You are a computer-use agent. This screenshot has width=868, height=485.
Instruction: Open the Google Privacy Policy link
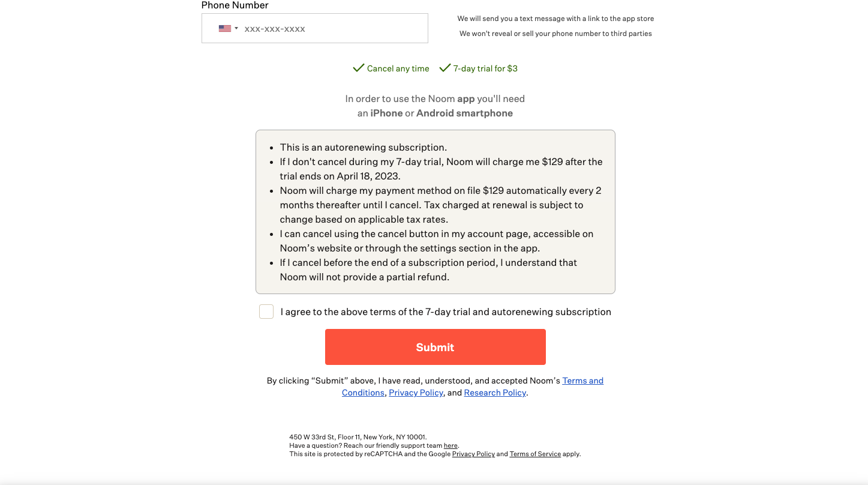tap(473, 454)
